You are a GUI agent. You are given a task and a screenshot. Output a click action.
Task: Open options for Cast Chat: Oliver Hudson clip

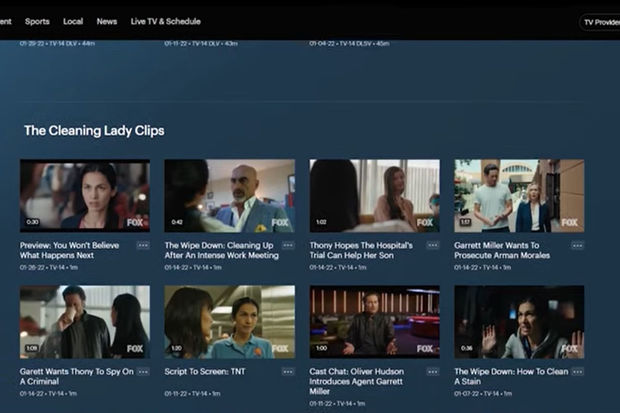[433, 372]
